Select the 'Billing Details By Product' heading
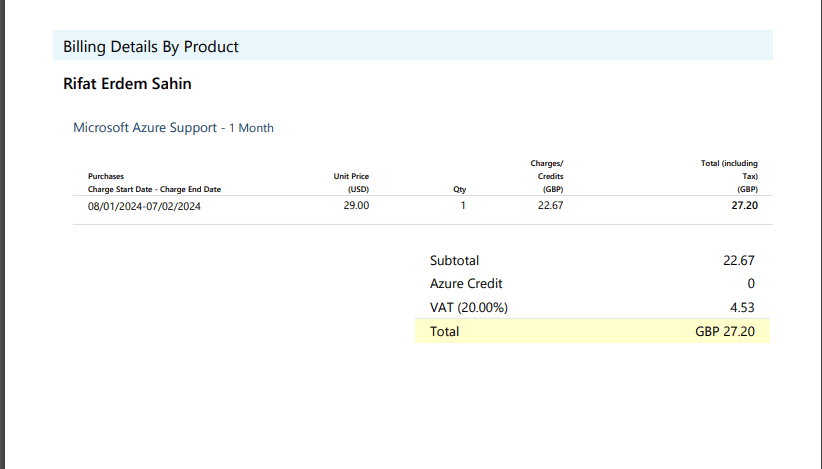This screenshot has width=822, height=469. coord(151,47)
